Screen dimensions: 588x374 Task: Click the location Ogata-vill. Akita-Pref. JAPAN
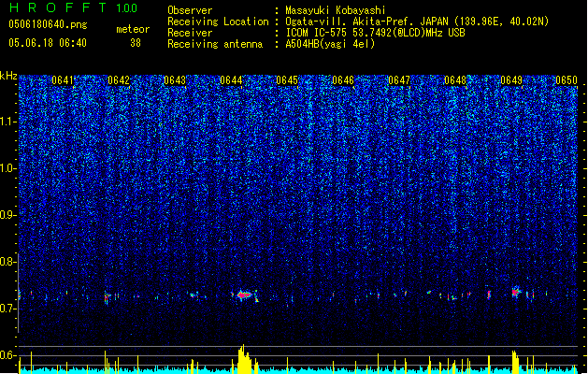367,22
